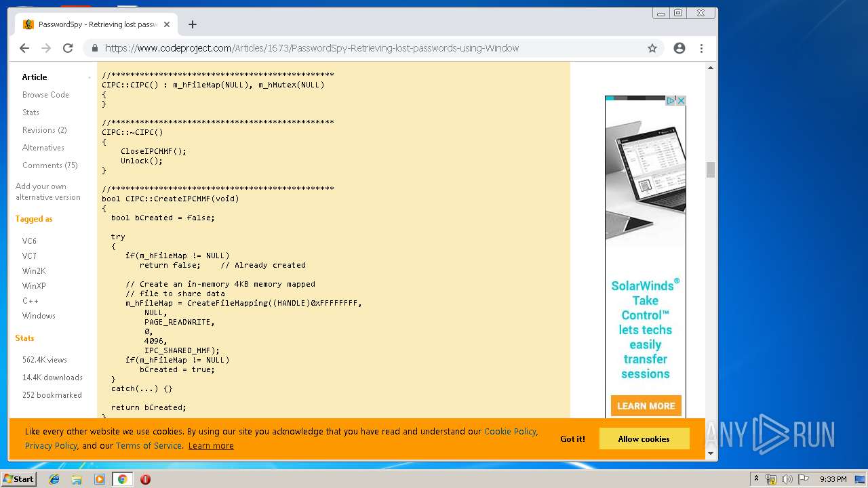Close the PasswordSpy tab
Screen dimensions: 868x488
point(167,24)
